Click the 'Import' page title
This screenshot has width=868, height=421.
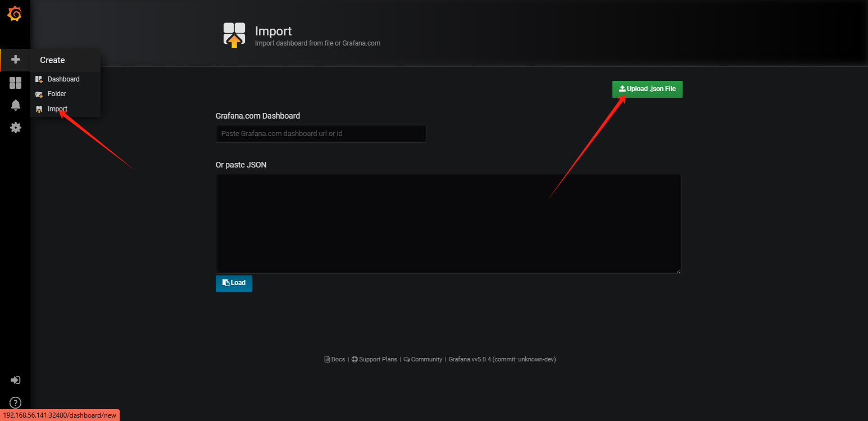[x=274, y=31]
